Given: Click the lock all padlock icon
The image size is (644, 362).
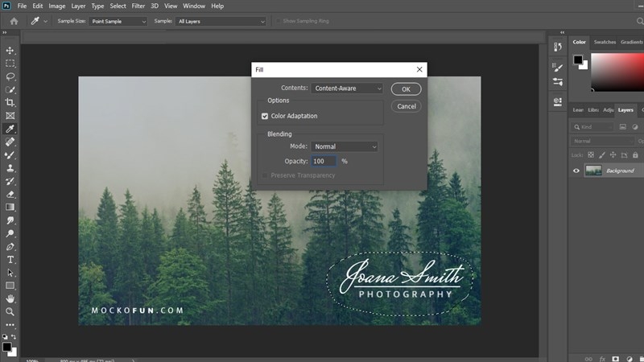Looking at the screenshot, I should (634, 154).
